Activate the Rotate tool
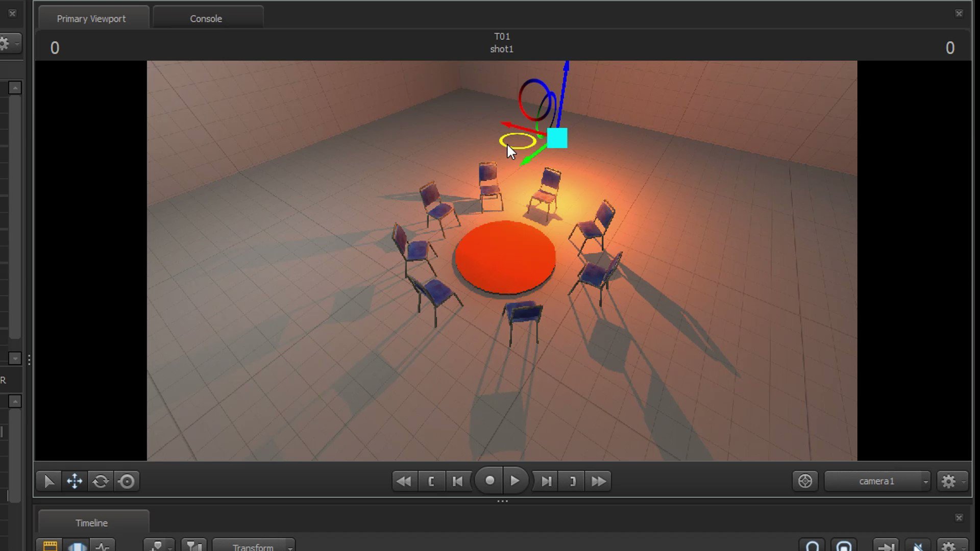The width and height of the screenshot is (980, 551). tap(100, 481)
